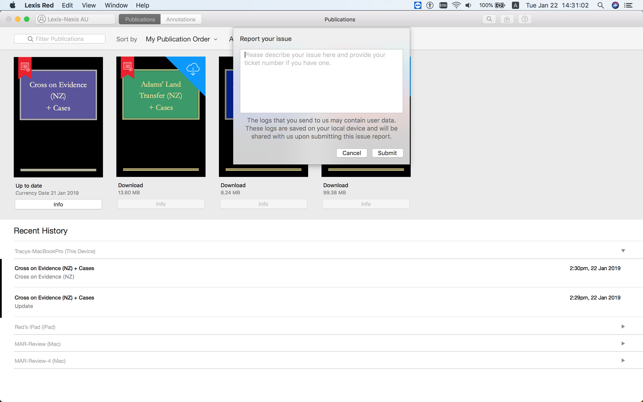Click Download label above 99.38 MB
The height and width of the screenshot is (402, 643).
click(x=335, y=185)
